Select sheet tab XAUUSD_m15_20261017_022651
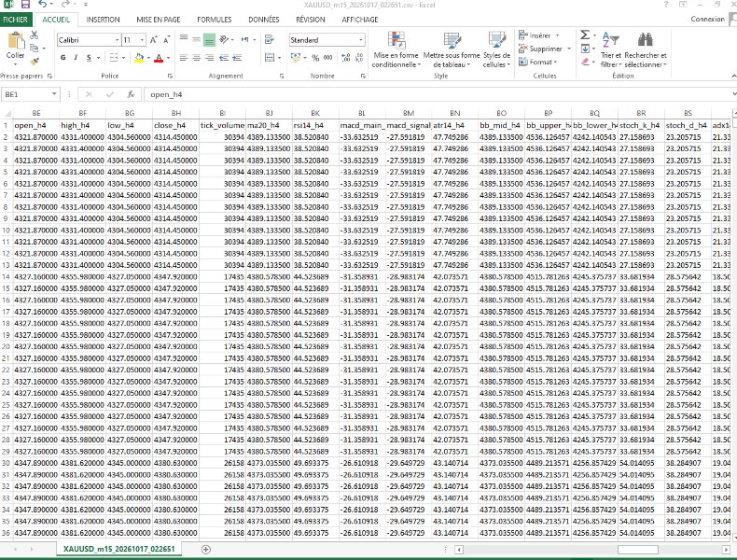The height and width of the screenshot is (560, 737). [x=118, y=549]
